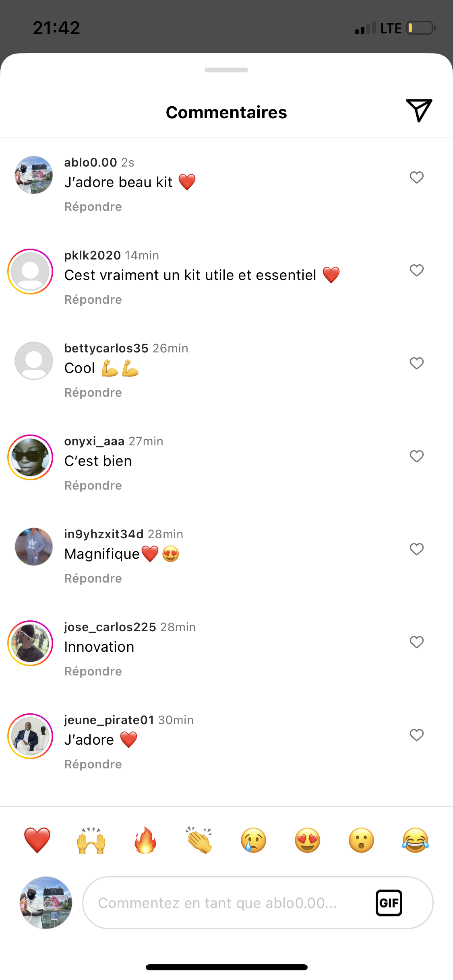The width and height of the screenshot is (453, 980).
Task: Grab the sheet drag handle
Action: (226, 70)
